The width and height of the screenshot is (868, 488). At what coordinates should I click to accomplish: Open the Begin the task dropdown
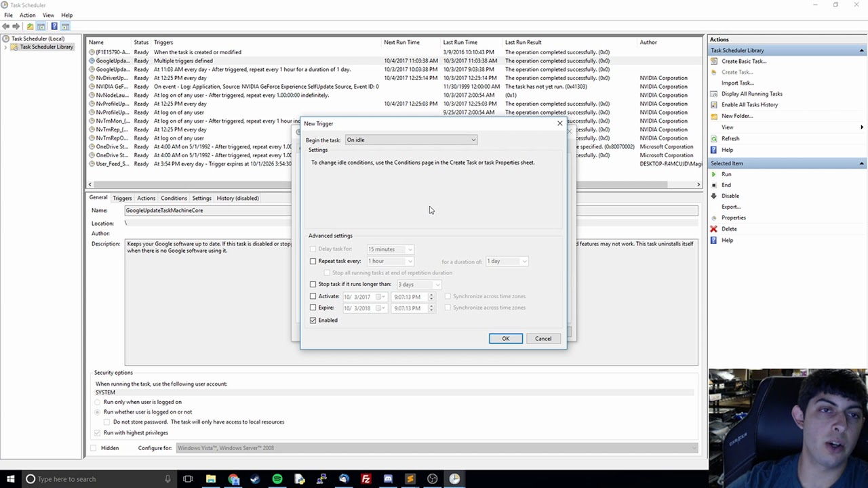411,140
